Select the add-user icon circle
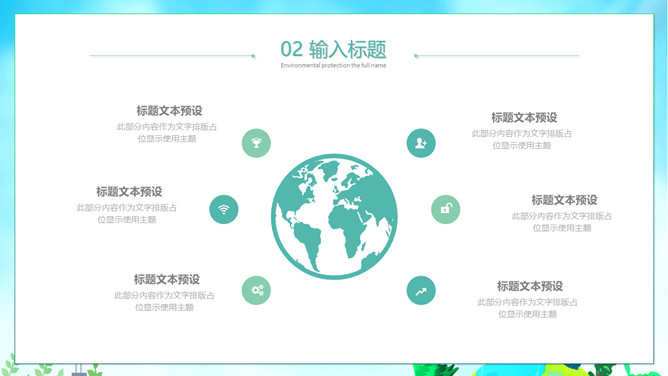This screenshot has height=376, width=668. [421, 143]
